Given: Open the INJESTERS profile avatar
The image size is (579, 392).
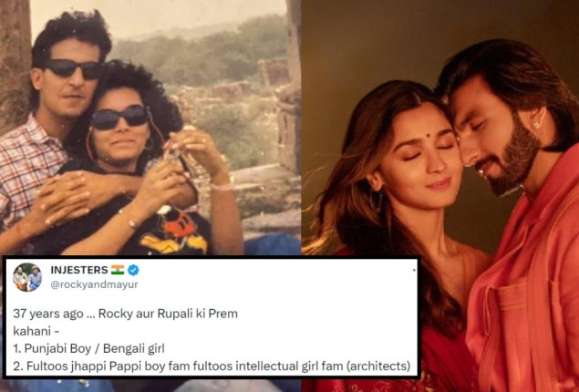Looking at the screenshot, I should click(x=27, y=277).
